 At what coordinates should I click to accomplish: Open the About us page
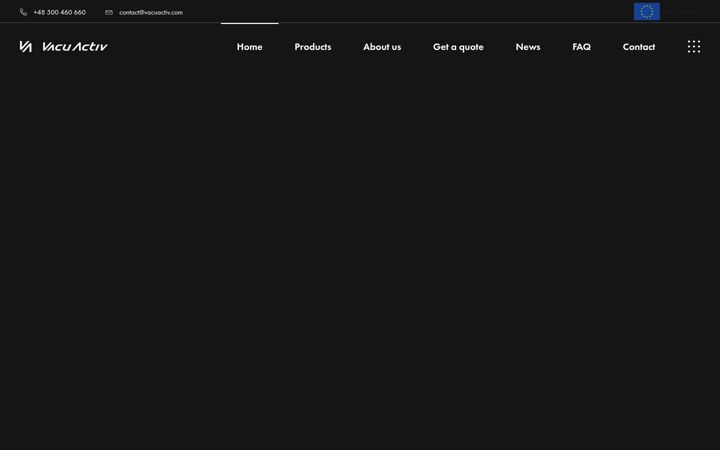point(382,47)
